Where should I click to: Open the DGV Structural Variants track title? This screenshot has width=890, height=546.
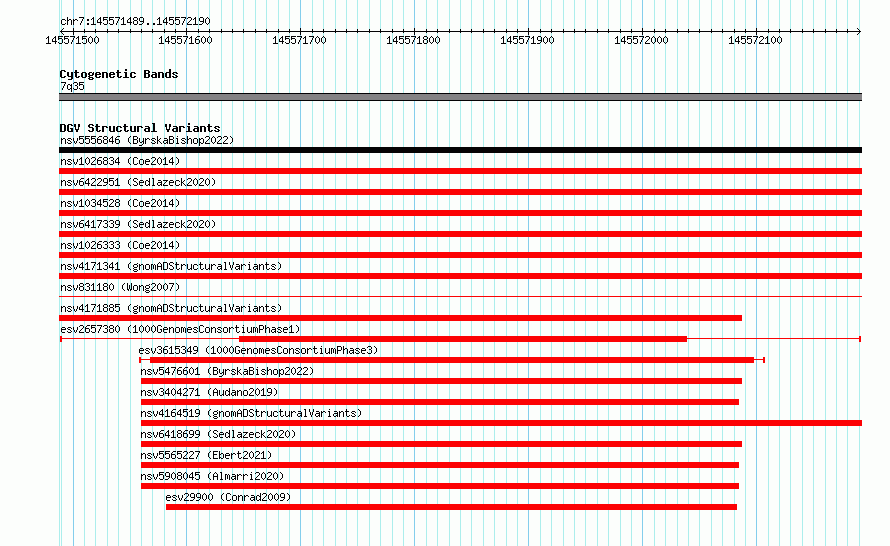tap(140, 128)
